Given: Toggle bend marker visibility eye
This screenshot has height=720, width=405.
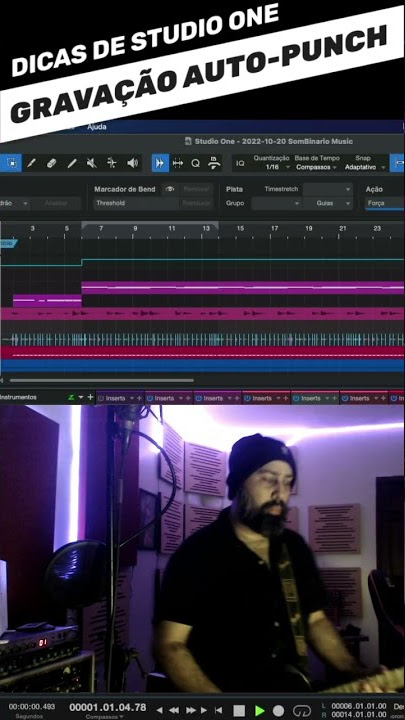Looking at the screenshot, I should click(x=169, y=189).
